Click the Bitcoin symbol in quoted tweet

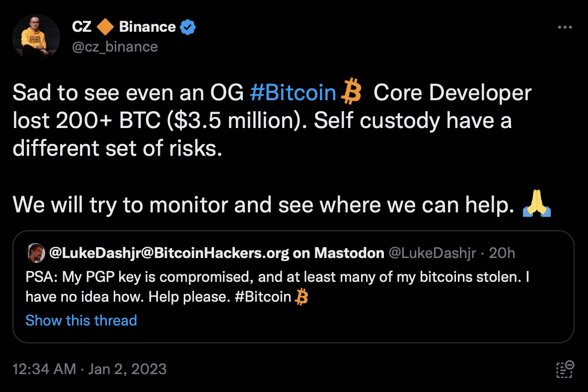301,297
